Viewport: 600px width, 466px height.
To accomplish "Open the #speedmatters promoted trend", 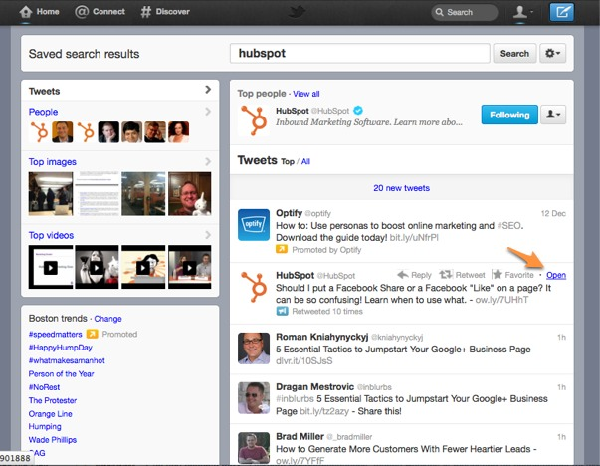I will tap(55, 334).
